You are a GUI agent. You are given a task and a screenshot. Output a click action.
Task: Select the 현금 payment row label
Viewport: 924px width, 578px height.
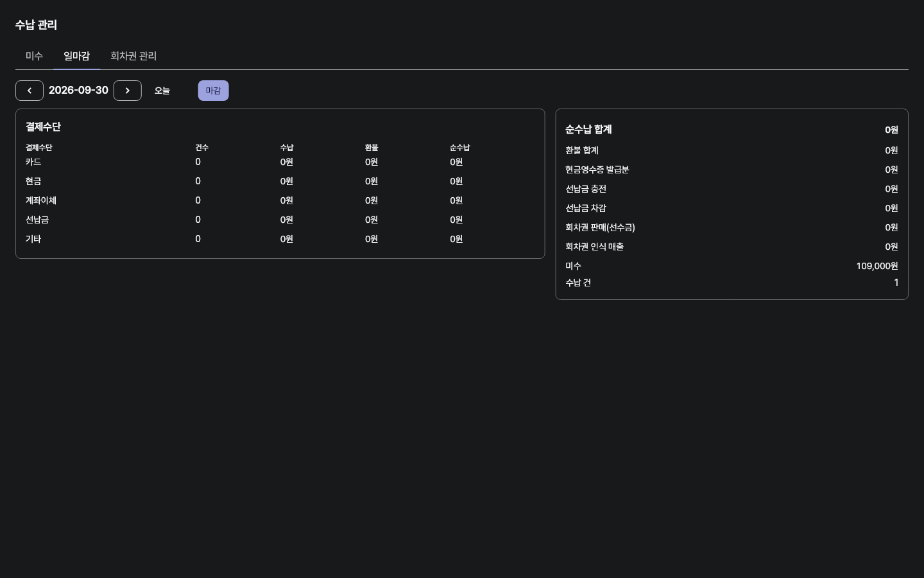coord(33,181)
